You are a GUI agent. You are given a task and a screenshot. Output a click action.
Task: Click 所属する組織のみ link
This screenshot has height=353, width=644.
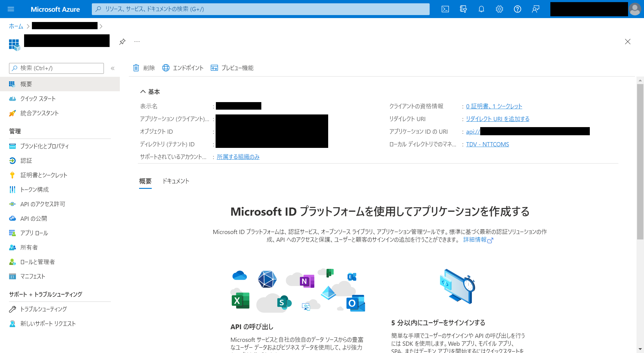[238, 157]
